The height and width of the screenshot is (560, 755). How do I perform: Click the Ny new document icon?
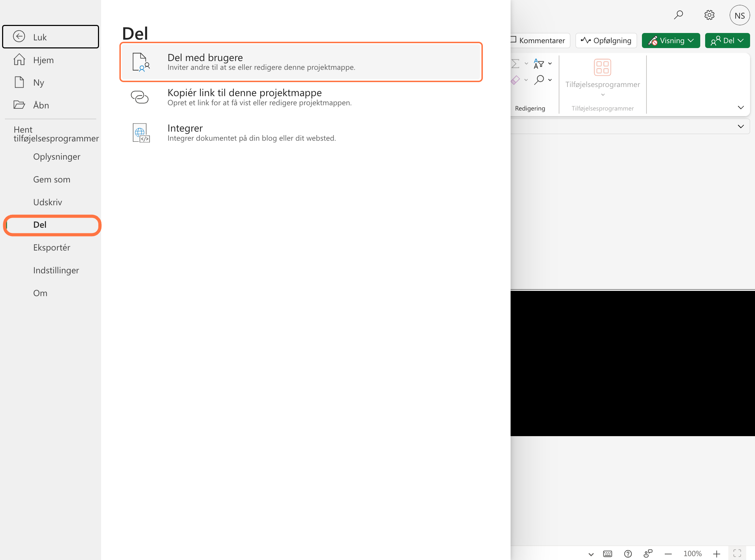point(19,82)
